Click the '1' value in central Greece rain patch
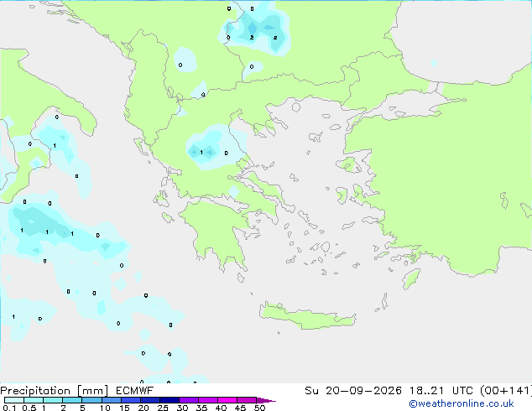 (x=201, y=153)
